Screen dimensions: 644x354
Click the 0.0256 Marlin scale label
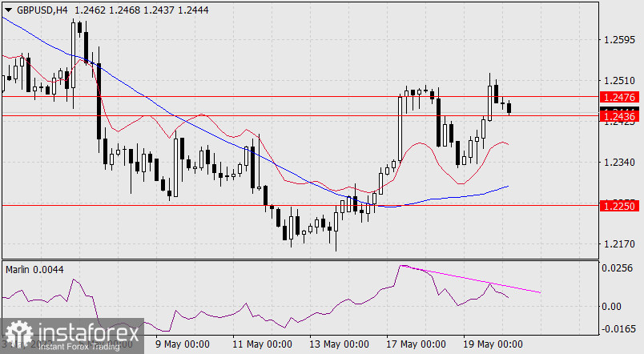click(x=620, y=268)
